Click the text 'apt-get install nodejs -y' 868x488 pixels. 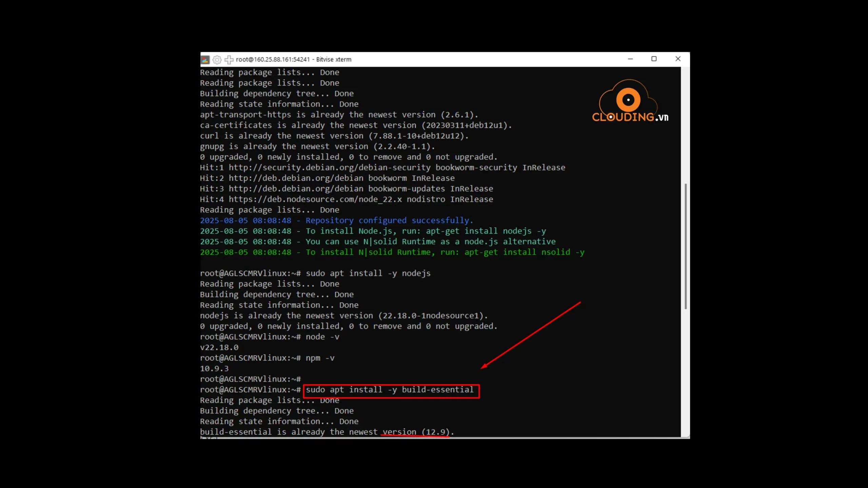point(486,231)
